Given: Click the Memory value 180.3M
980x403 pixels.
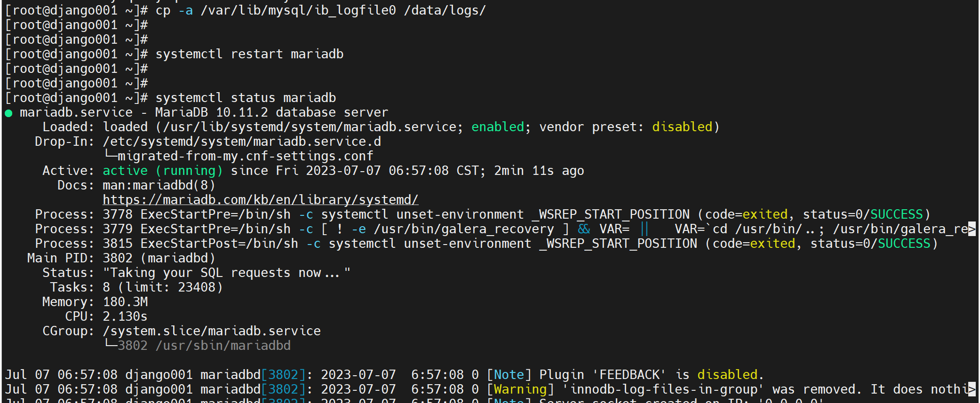Looking at the screenshot, I should coord(125,302).
